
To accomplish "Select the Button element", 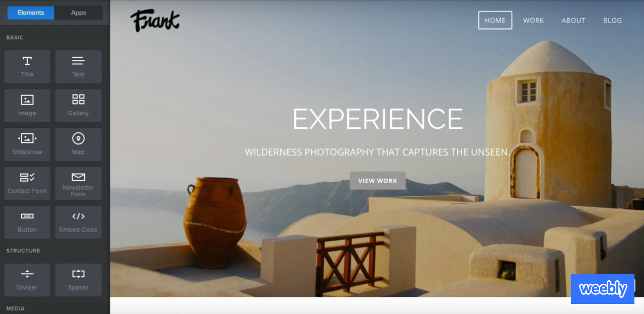I will pyautogui.click(x=27, y=222).
